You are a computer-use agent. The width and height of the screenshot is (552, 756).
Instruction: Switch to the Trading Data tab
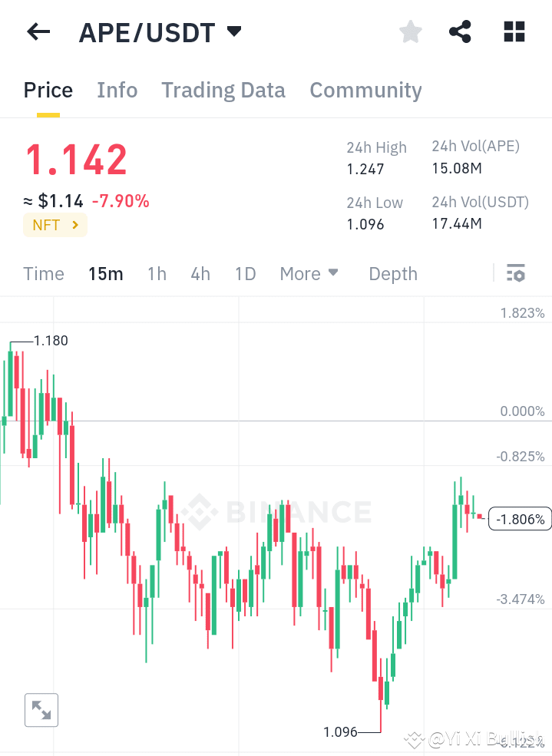[x=223, y=91]
